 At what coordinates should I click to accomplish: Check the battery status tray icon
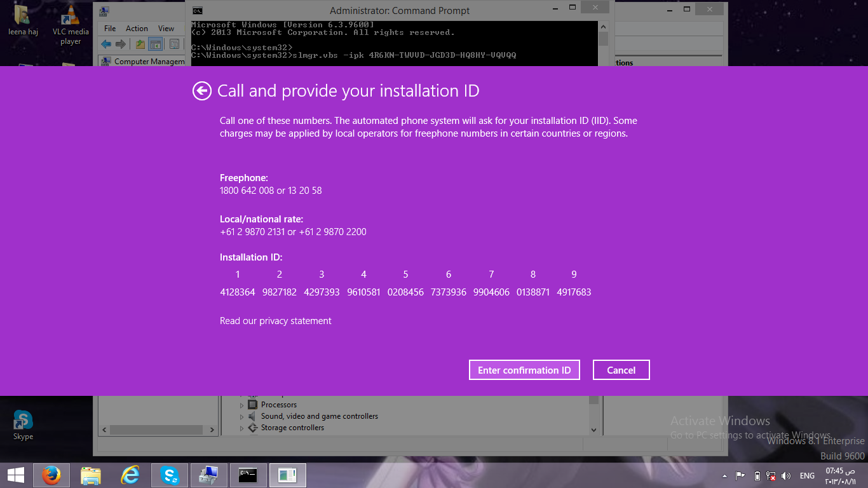(x=757, y=476)
